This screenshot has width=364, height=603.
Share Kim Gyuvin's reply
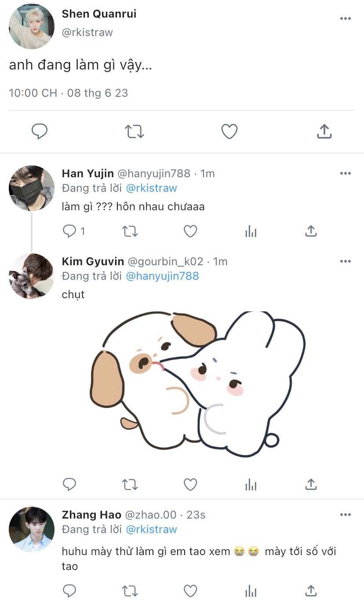311,485
